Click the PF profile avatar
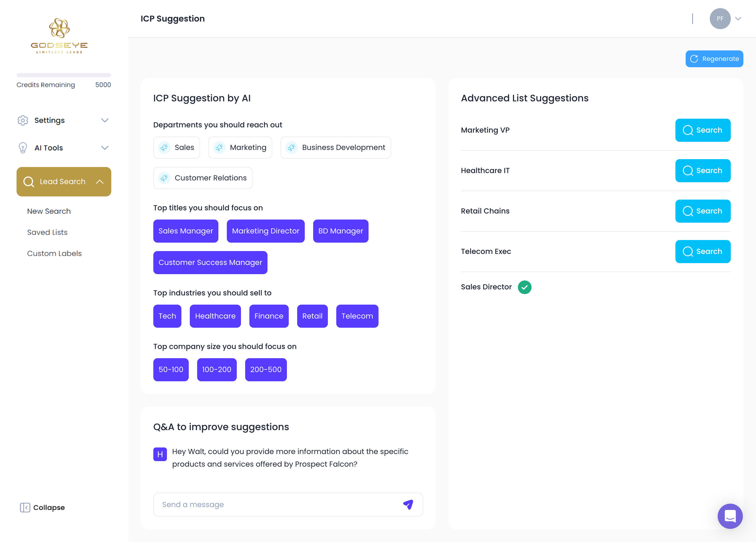This screenshot has width=756, height=542. 720,19
